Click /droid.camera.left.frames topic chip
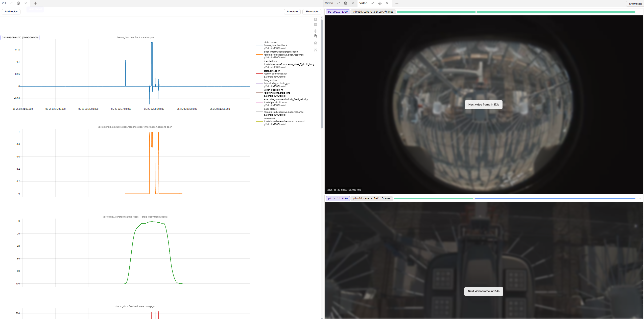 372,199
